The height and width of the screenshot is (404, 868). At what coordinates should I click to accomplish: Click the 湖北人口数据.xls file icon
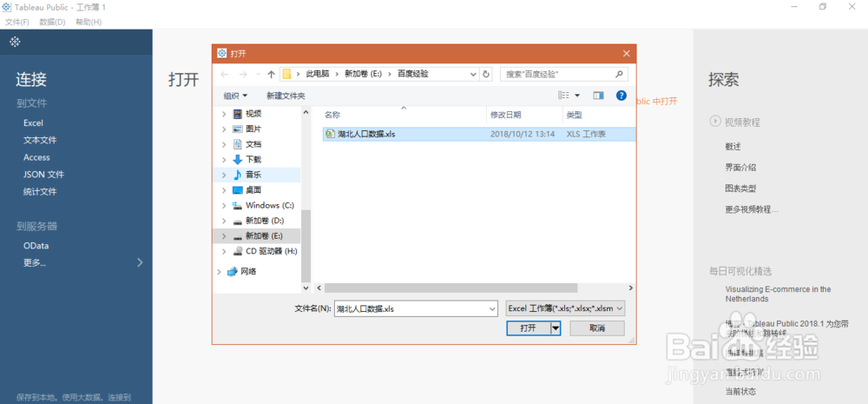point(330,134)
